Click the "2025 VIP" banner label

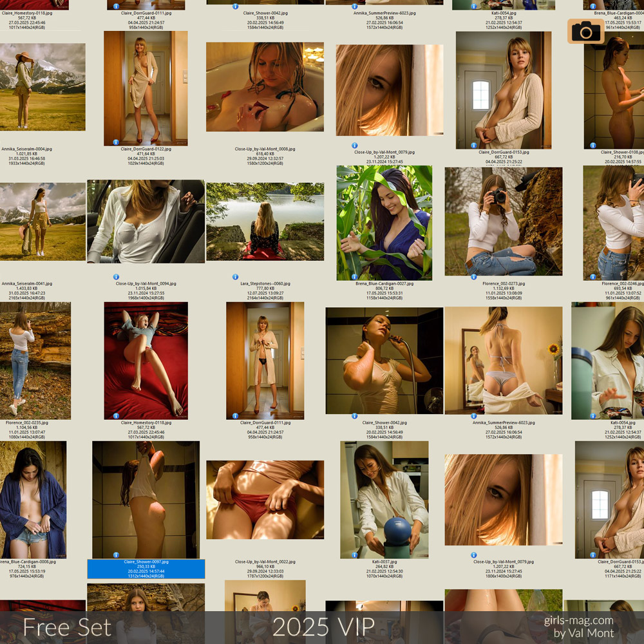pos(323,627)
